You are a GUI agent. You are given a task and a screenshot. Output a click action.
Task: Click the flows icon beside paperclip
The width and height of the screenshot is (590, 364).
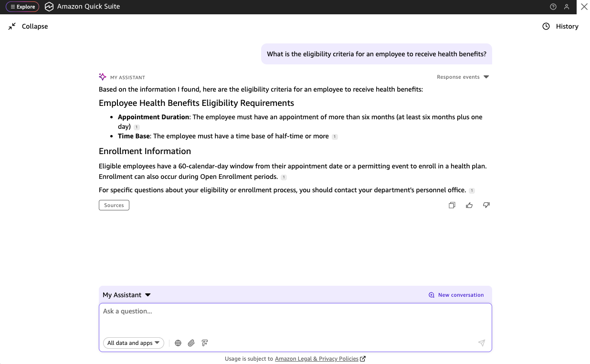coord(205,343)
